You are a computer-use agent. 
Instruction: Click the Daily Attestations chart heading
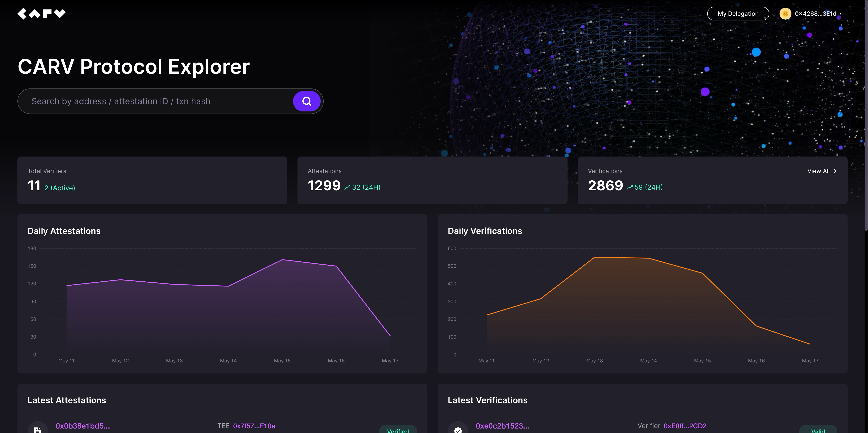[64, 231]
